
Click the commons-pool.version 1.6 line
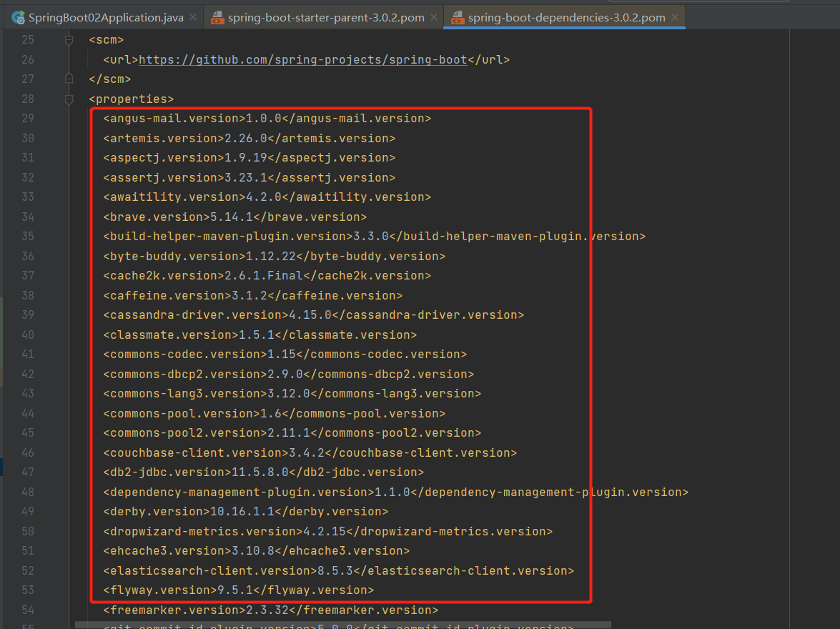(x=275, y=413)
